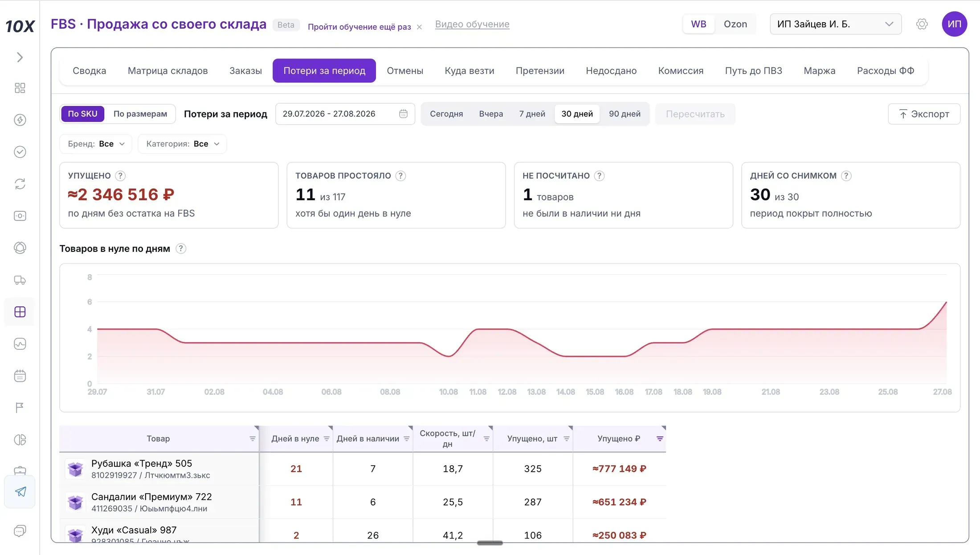Show help tooltip for ТОВАРОВ ПРОСТОЯЛО card
Image resolution: width=980 pixels, height=555 pixels.
(x=400, y=176)
